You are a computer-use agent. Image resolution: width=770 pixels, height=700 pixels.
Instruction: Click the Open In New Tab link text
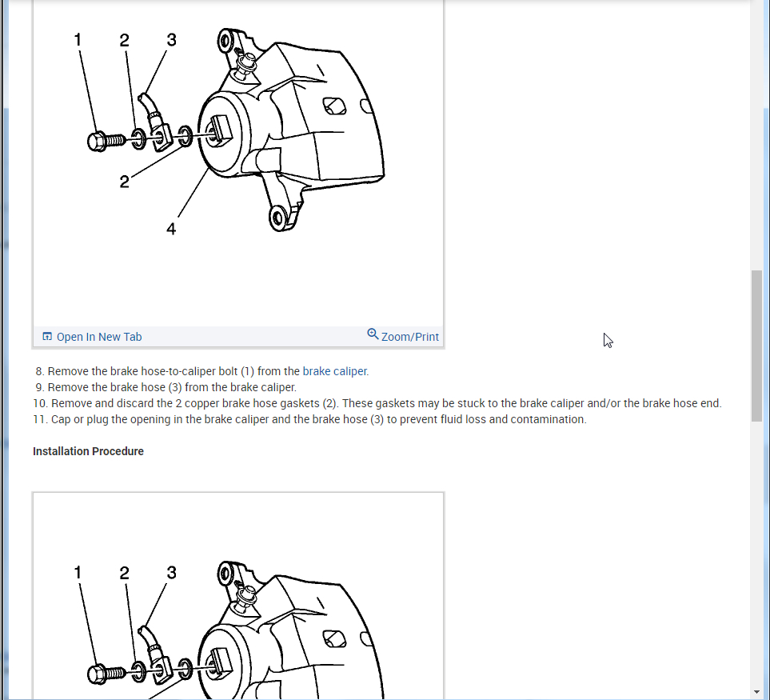99,337
